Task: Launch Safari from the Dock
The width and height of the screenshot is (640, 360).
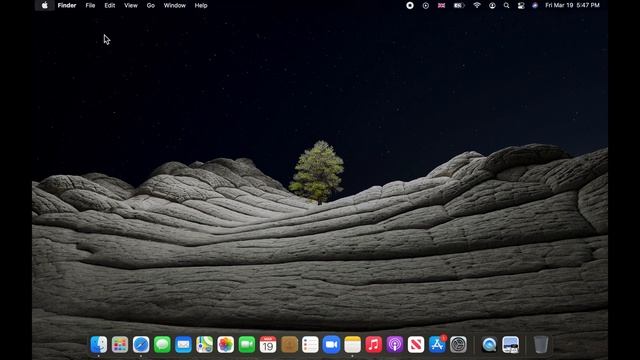Action: tap(141, 344)
